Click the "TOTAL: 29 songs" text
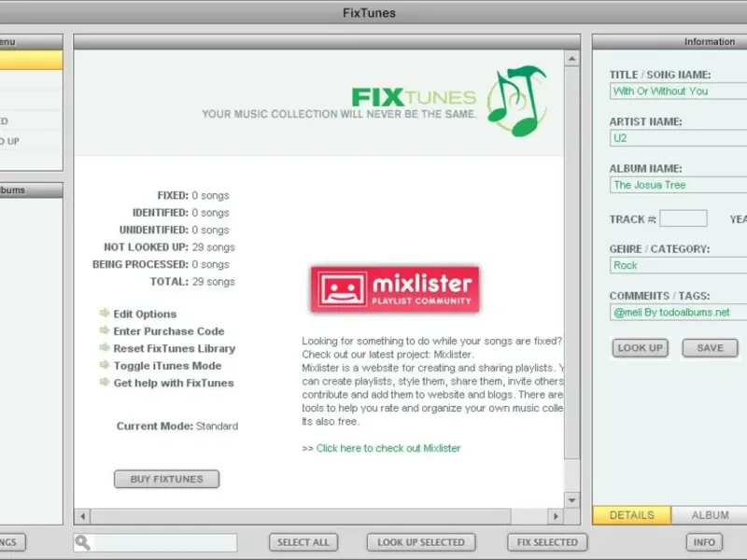Screen dimensions: 747x560 (x=192, y=282)
